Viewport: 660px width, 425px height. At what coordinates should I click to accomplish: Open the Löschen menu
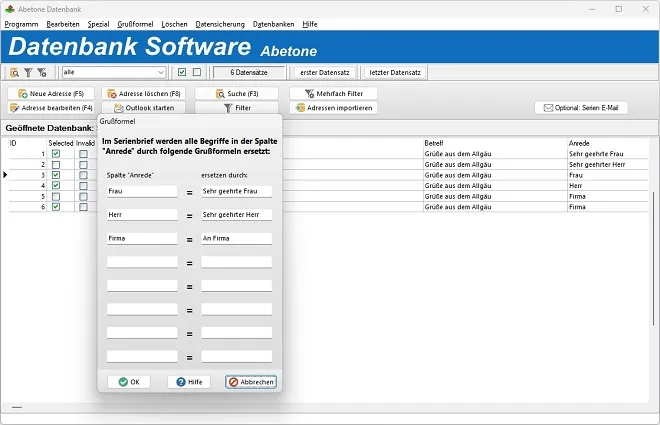(x=174, y=24)
